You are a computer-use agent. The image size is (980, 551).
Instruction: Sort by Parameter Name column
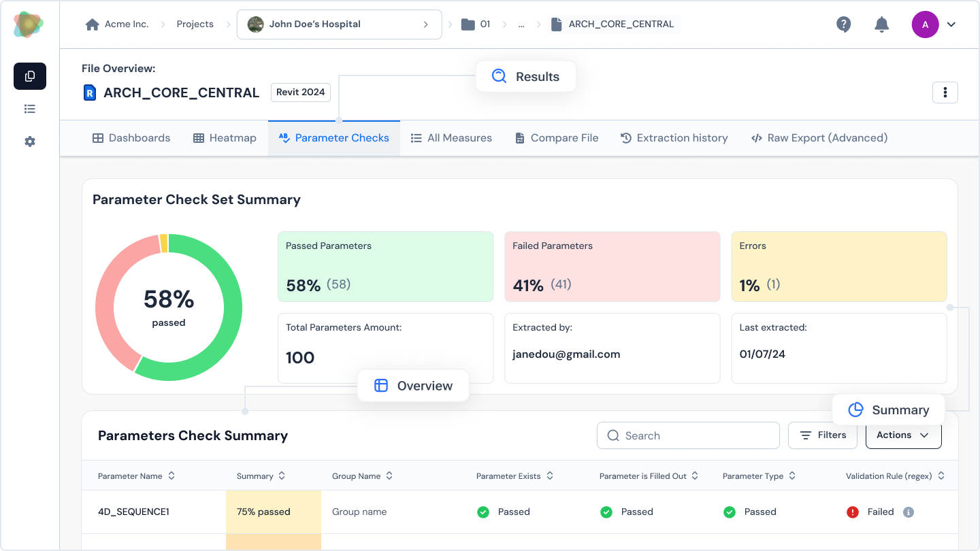(171, 476)
